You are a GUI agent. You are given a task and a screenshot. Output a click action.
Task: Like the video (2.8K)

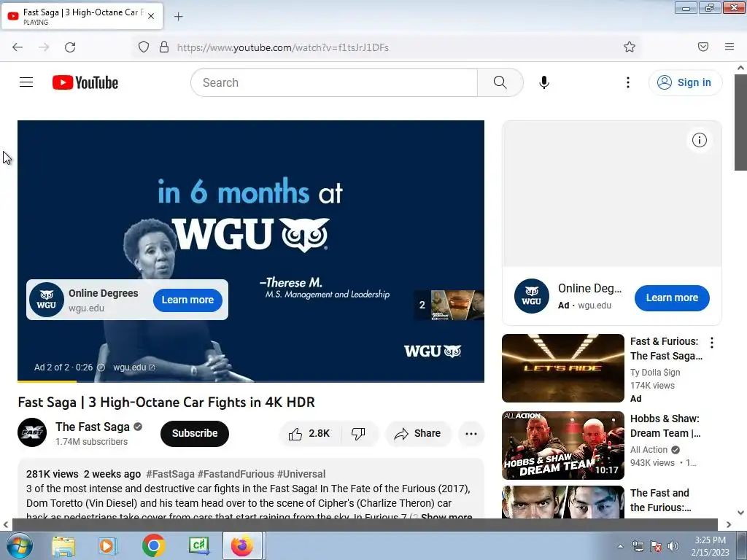pos(309,433)
